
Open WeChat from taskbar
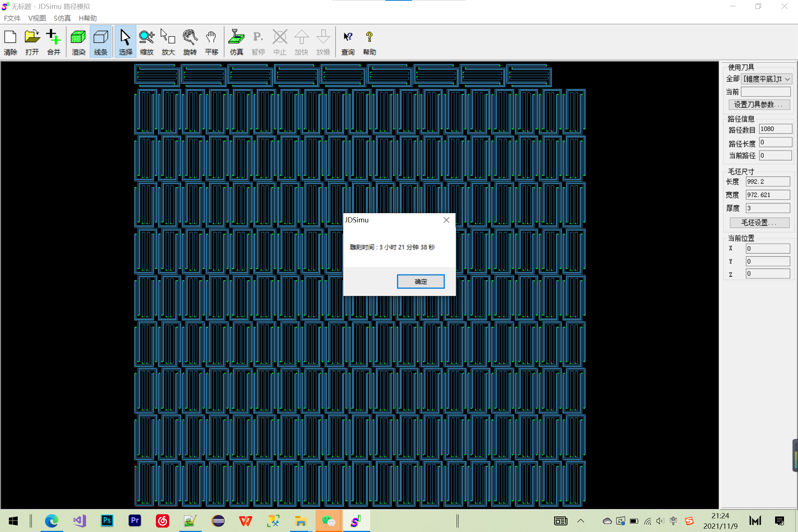[x=329, y=521]
